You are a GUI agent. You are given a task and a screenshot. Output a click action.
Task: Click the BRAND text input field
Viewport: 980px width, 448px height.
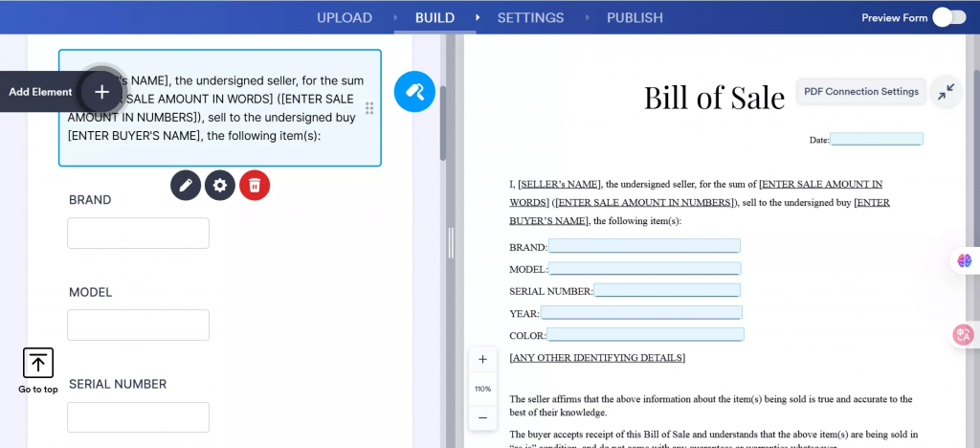click(x=138, y=233)
